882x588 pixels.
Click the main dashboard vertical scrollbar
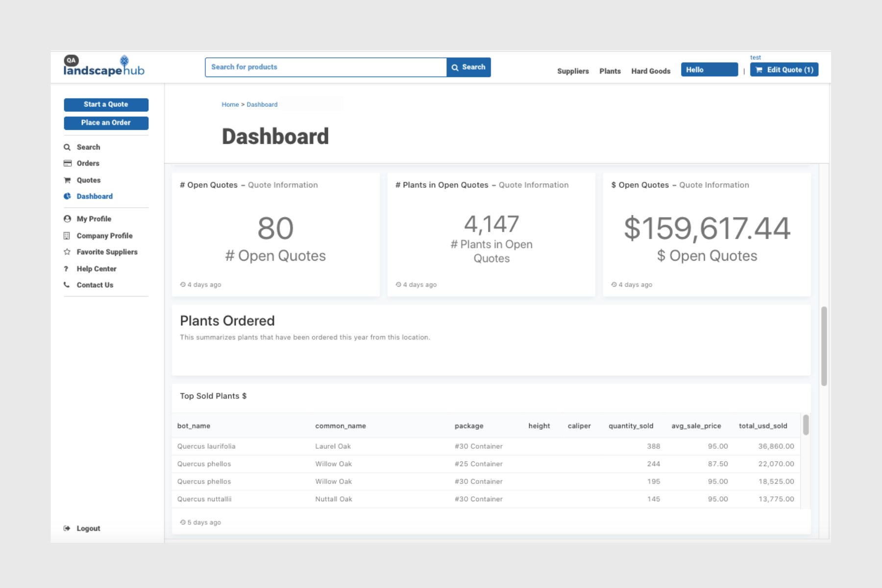824,346
